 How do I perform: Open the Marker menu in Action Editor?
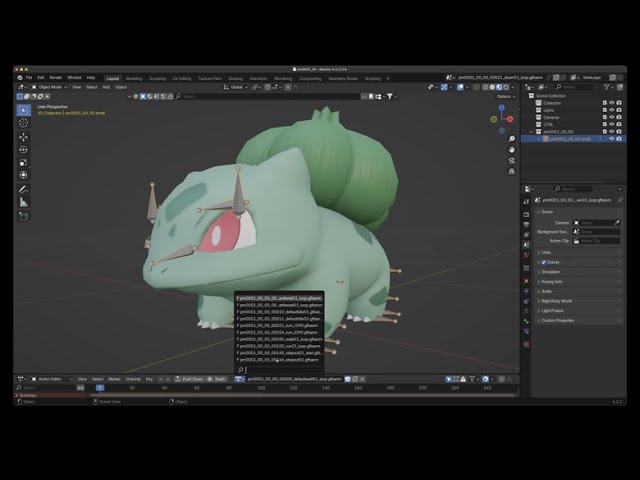pyautogui.click(x=114, y=379)
